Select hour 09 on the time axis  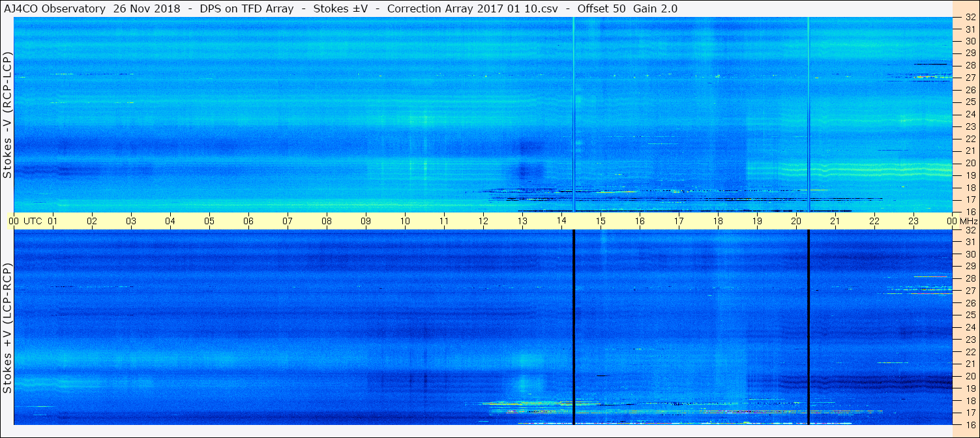point(366,221)
